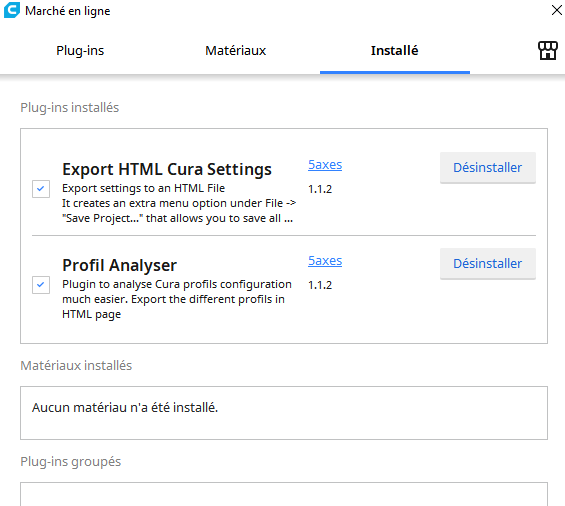Open 5axes author link for Profil Analyser
565x506 pixels.
click(325, 261)
